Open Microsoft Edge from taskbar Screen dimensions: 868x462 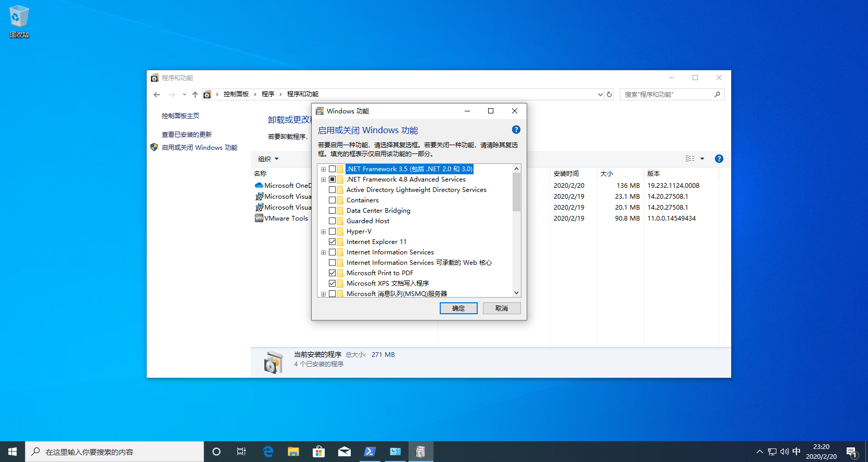[268, 452]
